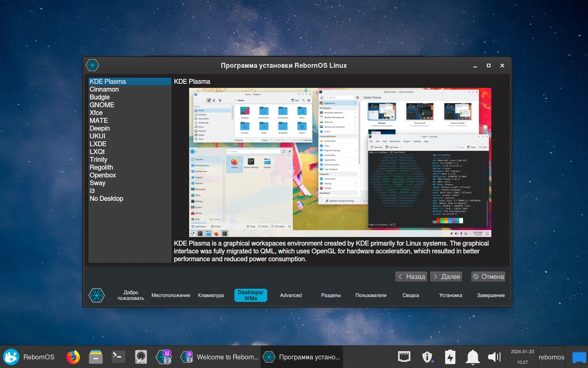Click the taskbar clock showing 10:27
This screenshot has width=588, height=368.
pyautogui.click(x=523, y=357)
